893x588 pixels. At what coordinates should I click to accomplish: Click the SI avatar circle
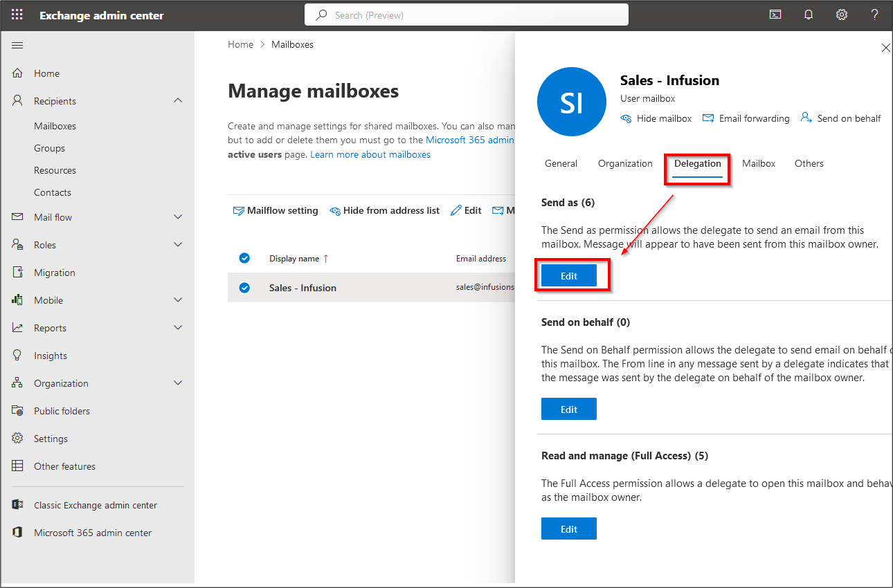572,102
